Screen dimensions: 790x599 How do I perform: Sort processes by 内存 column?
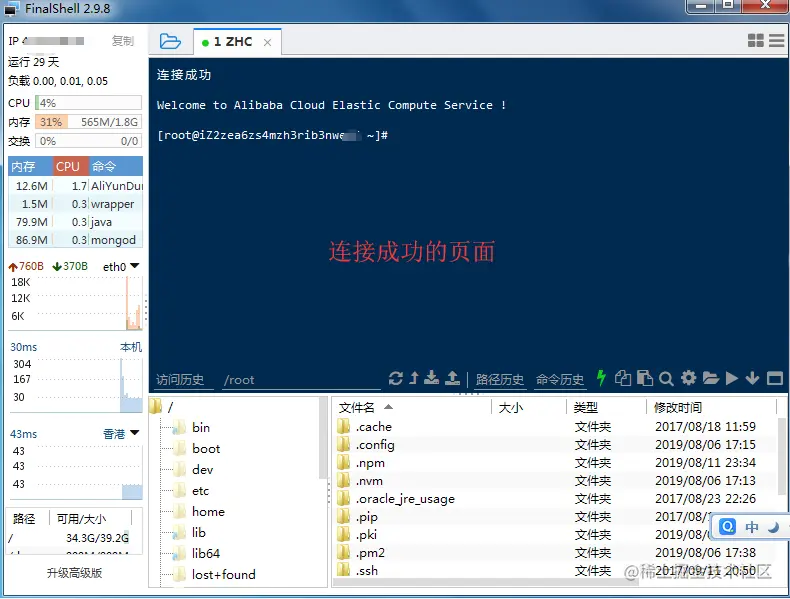tap(30, 166)
